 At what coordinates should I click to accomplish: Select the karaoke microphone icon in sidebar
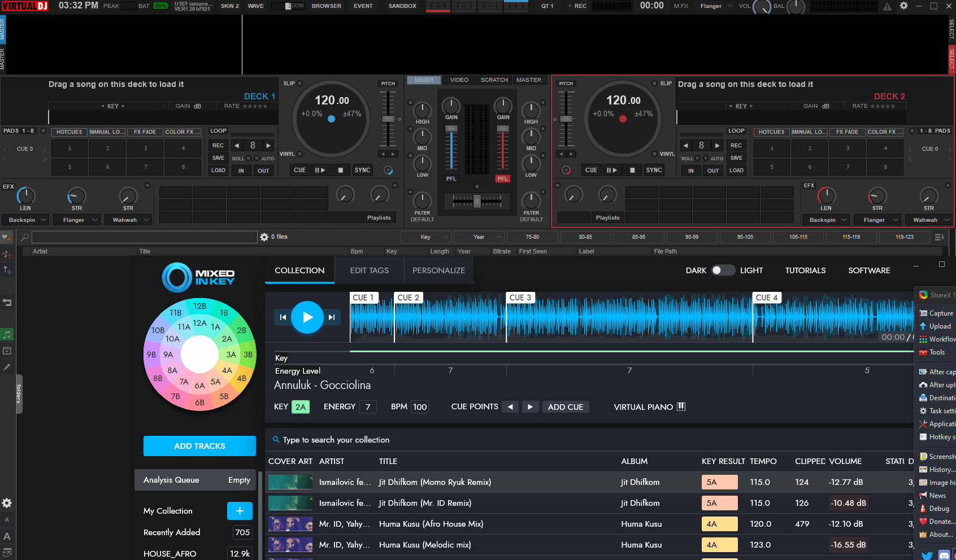[x=7, y=367]
